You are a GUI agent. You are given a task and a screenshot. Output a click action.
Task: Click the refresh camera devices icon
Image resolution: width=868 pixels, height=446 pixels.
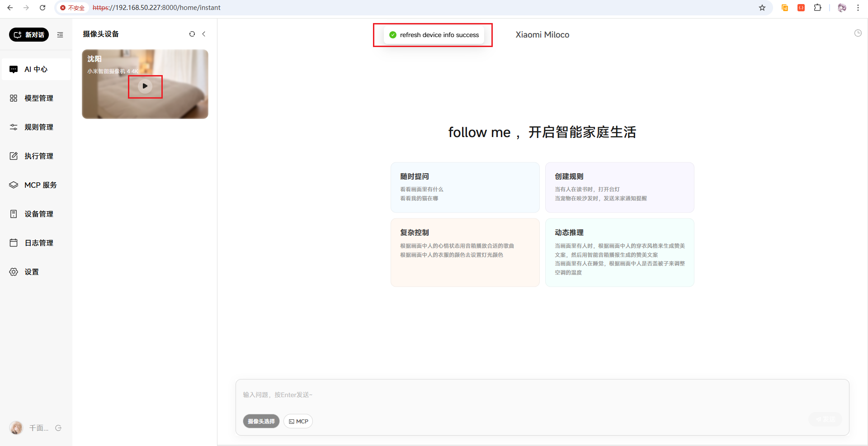coord(192,34)
